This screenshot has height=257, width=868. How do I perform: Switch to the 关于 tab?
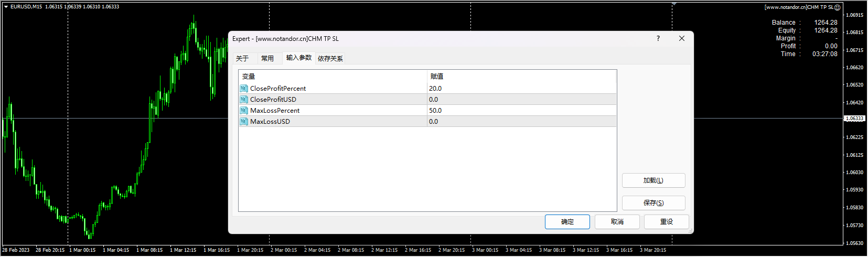click(x=242, y=59)
